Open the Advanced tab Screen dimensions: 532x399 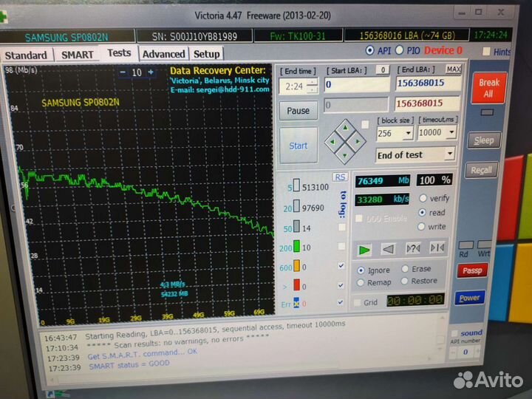pos(163,54)
